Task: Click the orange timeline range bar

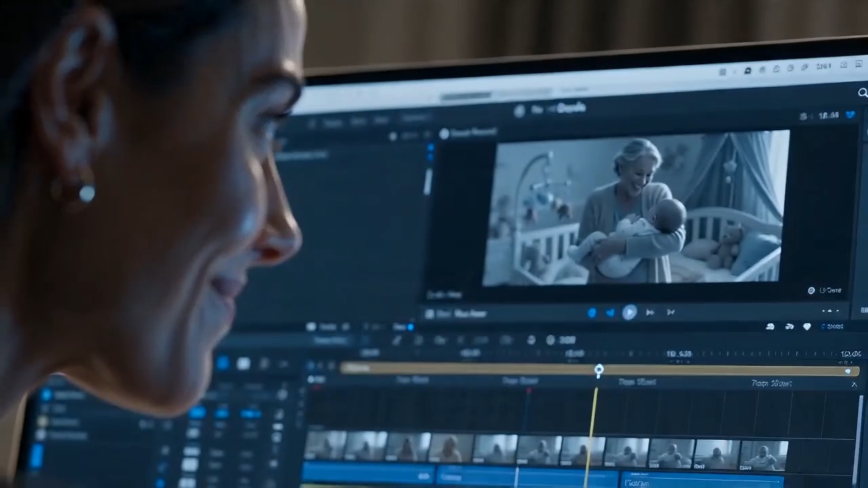Action: pos(599,370)
